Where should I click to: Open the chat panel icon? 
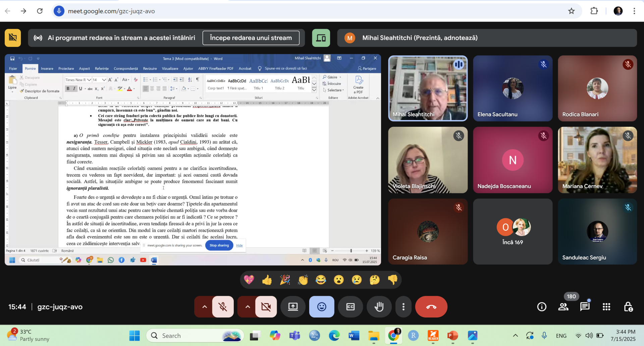[x=585, y=307]
